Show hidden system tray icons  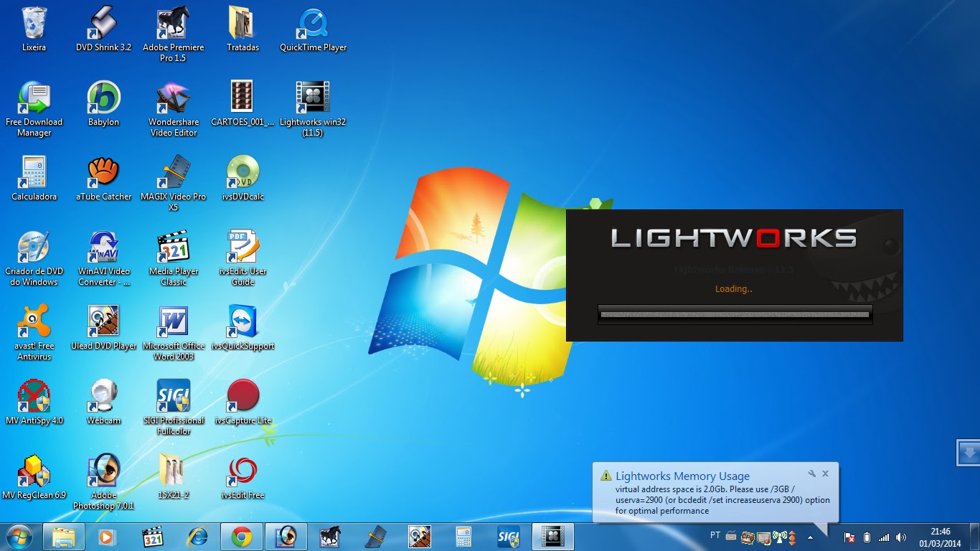pyautogui.click(x=811, y=537)
